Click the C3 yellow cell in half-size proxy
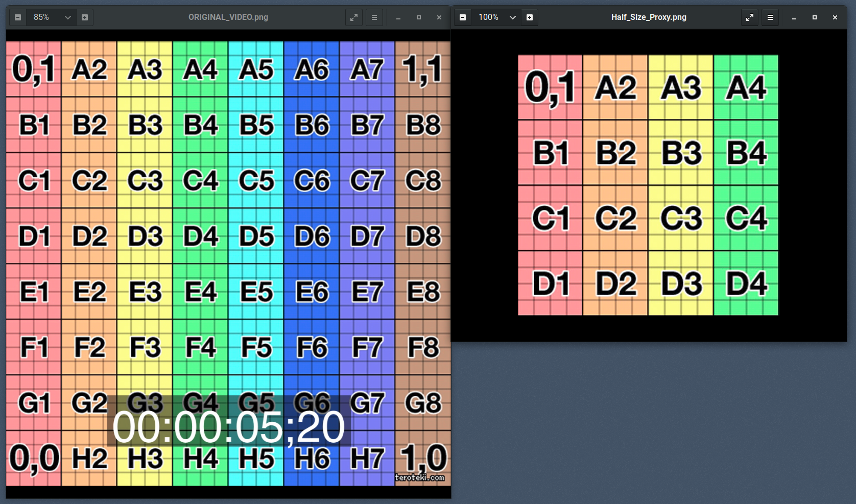The width and height of the screenshot is (856, 504). point(681,218)
